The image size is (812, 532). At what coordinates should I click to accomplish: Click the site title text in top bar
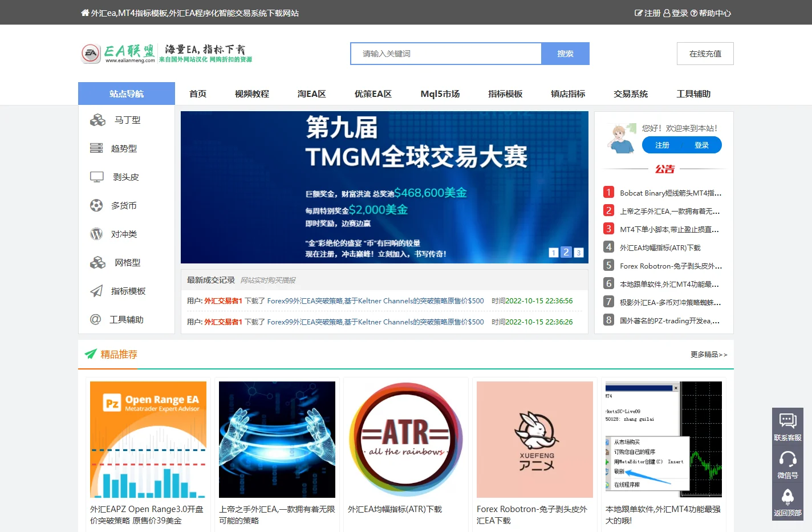pyautogui.click(x=195, y=13)
